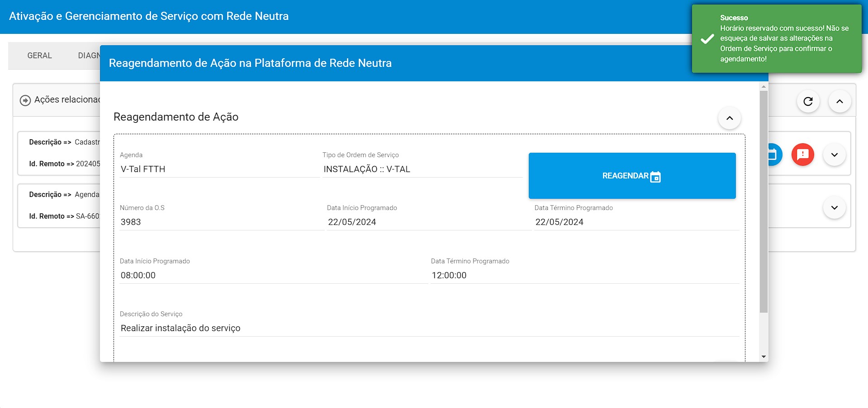Viewport: 868px width, 408px height.
Task: Click the Ações relacionadas arrow circle icon
Action: click(25, 100)
